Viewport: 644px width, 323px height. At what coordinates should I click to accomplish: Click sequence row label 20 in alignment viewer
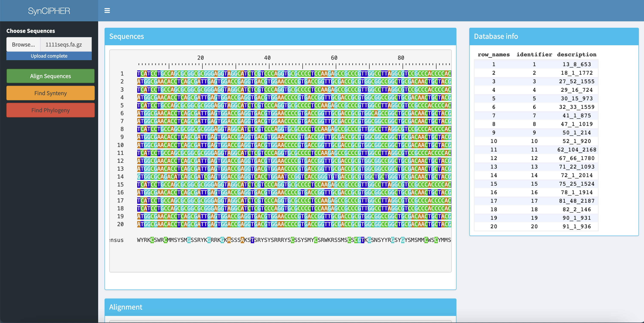[121, 224]
